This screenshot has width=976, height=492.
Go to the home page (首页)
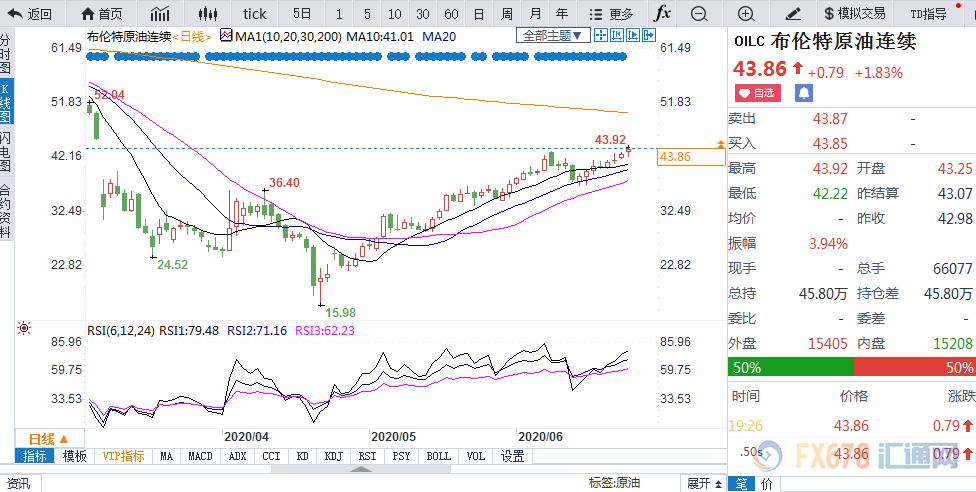click(100, 13)
